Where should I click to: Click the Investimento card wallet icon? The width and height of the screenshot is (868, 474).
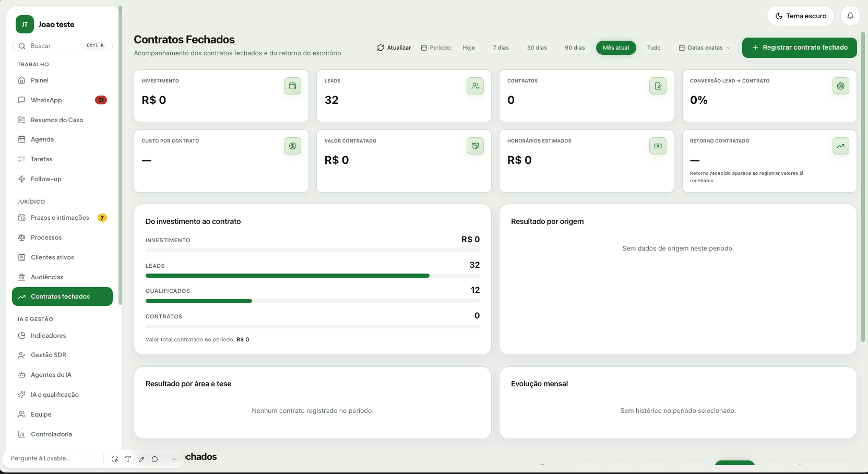[x=292, y=86]
